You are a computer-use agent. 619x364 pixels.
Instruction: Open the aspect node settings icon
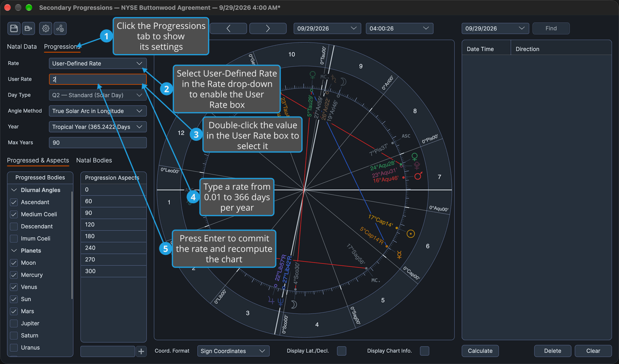coord(60,28)
